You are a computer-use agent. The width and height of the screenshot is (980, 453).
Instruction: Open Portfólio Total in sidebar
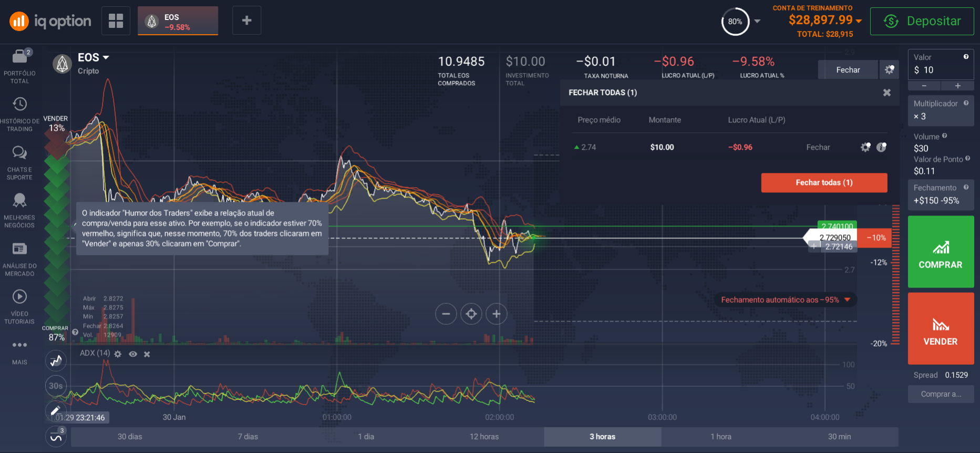click(19, 67)
